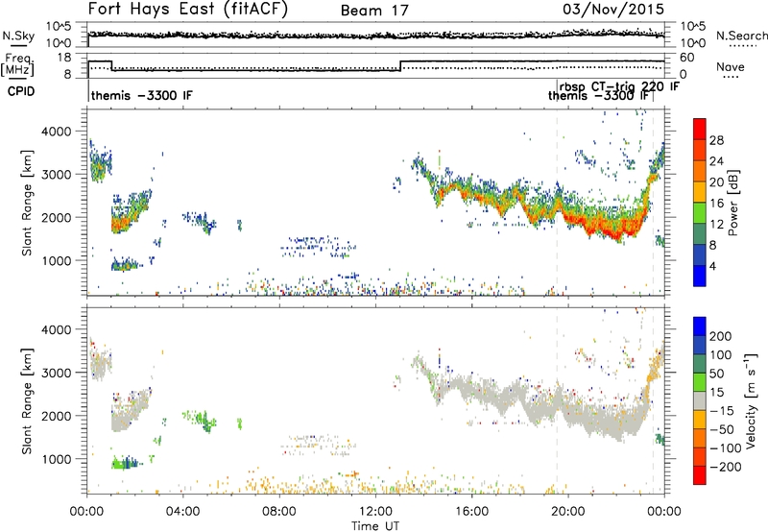The image size is (768, 532).
Task: Click the '1000' tick on velocity panel
Action: click(x=57, y=459)
